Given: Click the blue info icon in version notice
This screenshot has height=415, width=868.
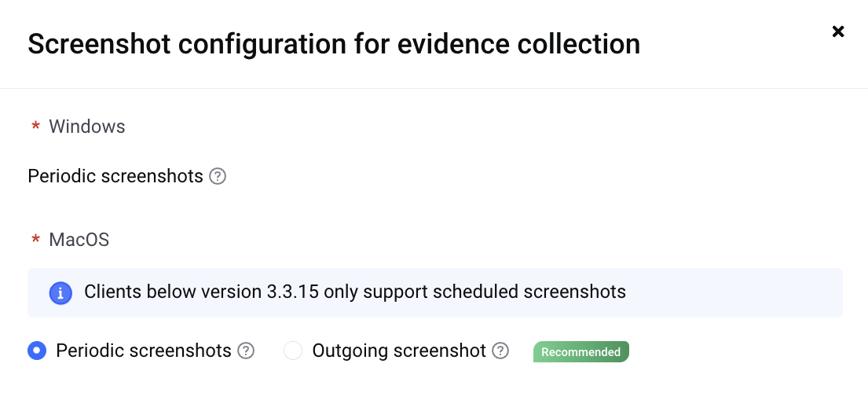Looking at the screenshot, I should point(60,293).
